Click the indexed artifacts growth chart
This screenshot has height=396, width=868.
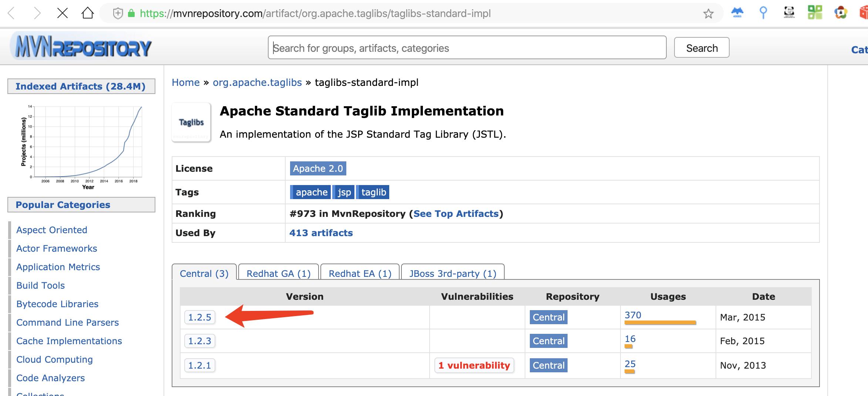point(81,147)
